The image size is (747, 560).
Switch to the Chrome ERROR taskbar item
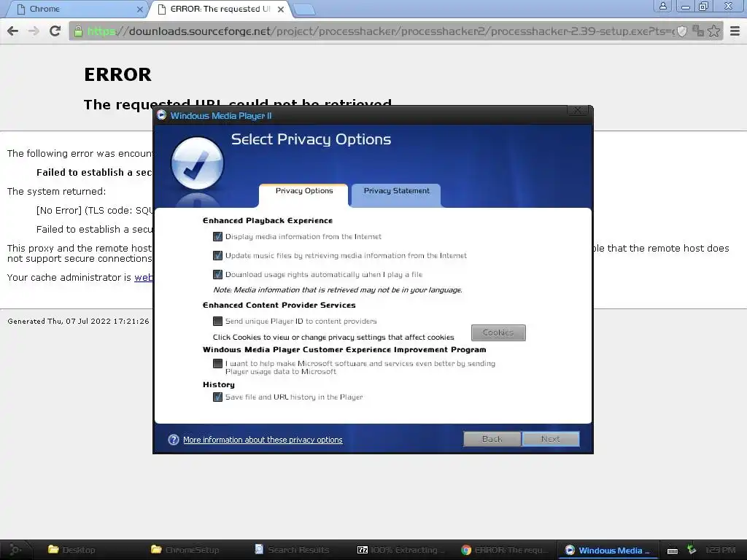pyautogui.click(x=503, y=550)
